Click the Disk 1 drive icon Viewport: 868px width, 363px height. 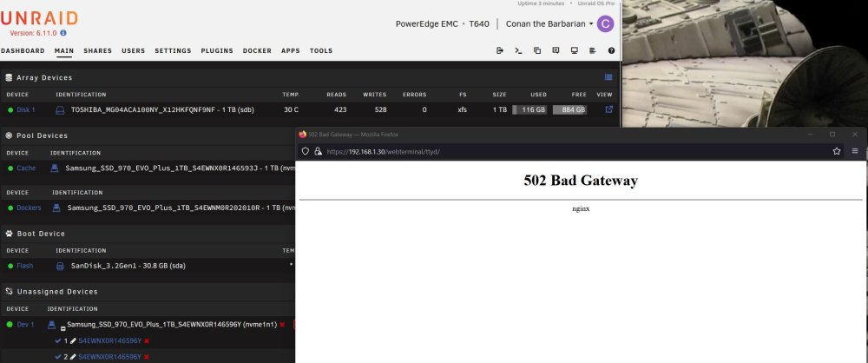pos(60,110)
